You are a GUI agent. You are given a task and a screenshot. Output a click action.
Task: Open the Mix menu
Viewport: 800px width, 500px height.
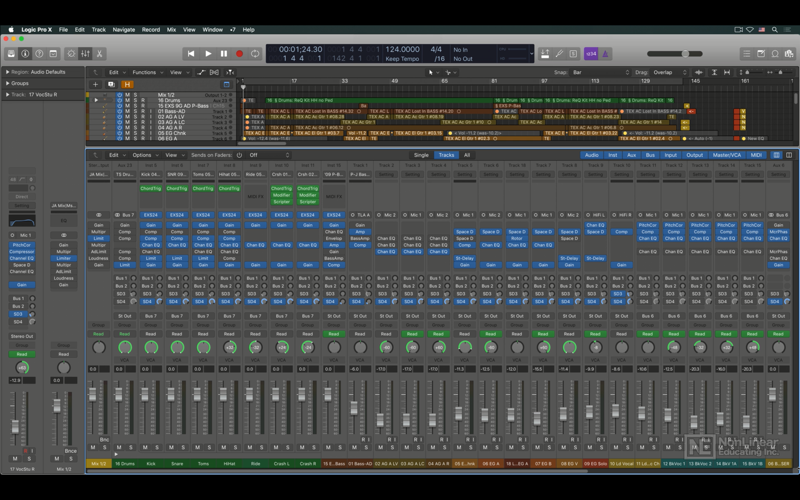(171, 30)
